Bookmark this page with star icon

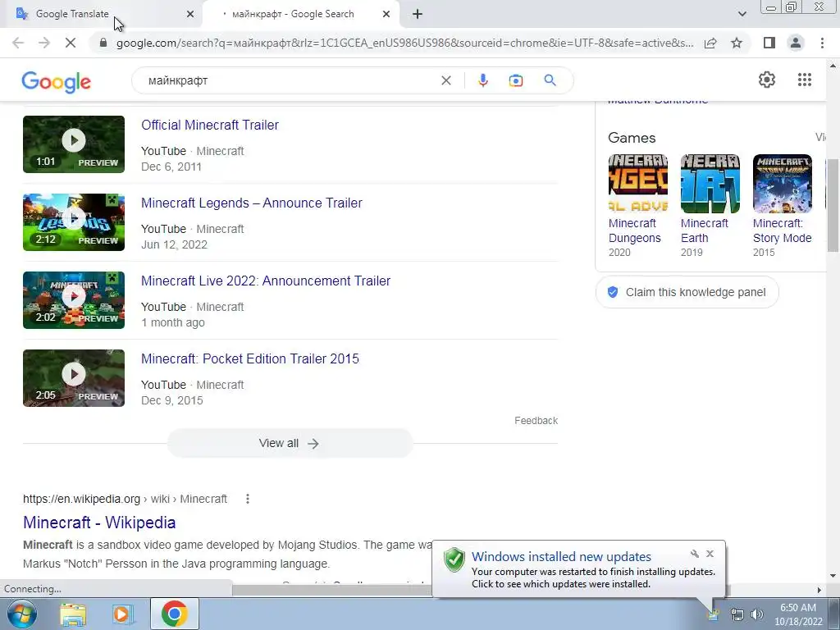[737, 43]
